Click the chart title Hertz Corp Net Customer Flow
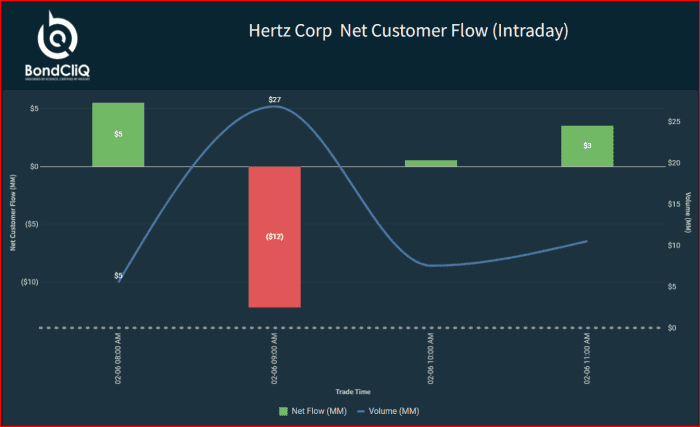This screenshot has width=700, height=427. pos(408,31)
